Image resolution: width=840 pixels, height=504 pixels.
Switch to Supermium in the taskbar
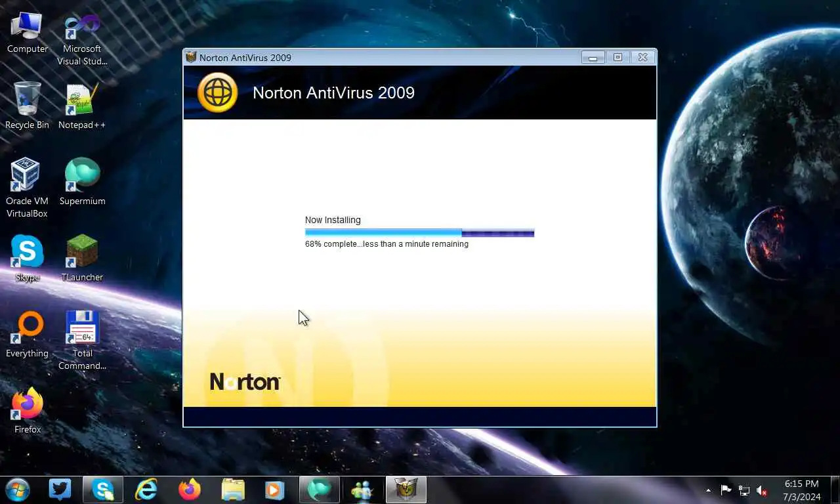click(x=320, y=490)
